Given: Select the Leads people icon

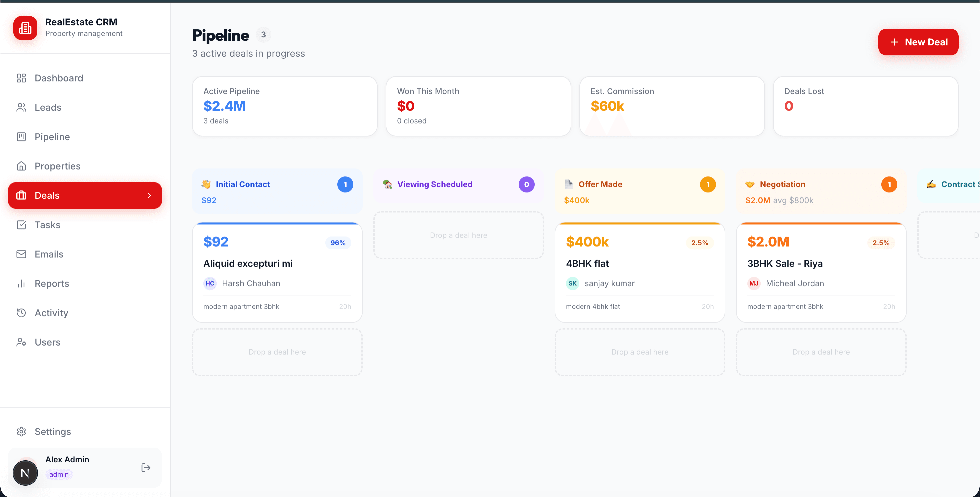Looking at the screenshot, I should (x=21, y=107).
